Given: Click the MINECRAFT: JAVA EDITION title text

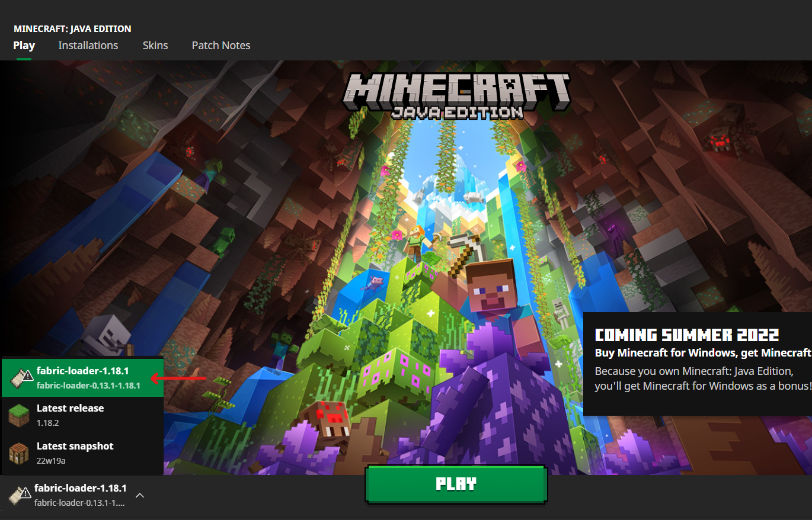Looking at the screenshot, I should [x=72, y=28].
